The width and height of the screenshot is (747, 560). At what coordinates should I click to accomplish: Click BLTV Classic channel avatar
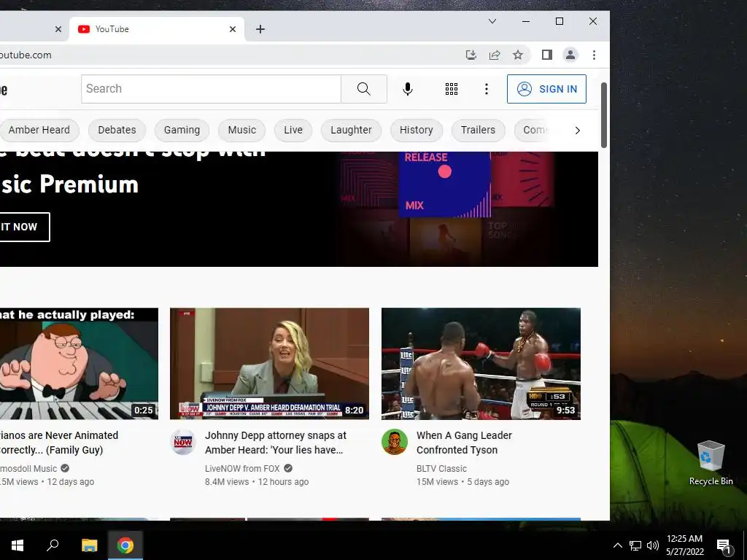click(395, 442)
